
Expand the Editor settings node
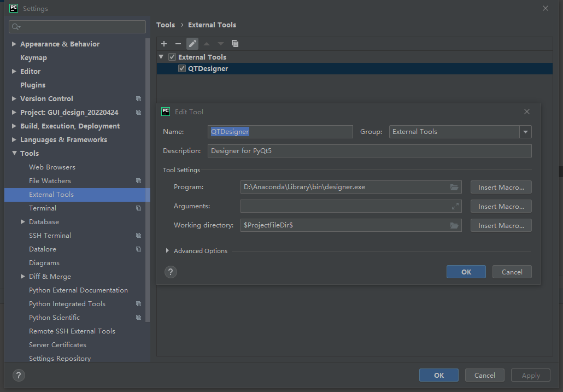14,71
